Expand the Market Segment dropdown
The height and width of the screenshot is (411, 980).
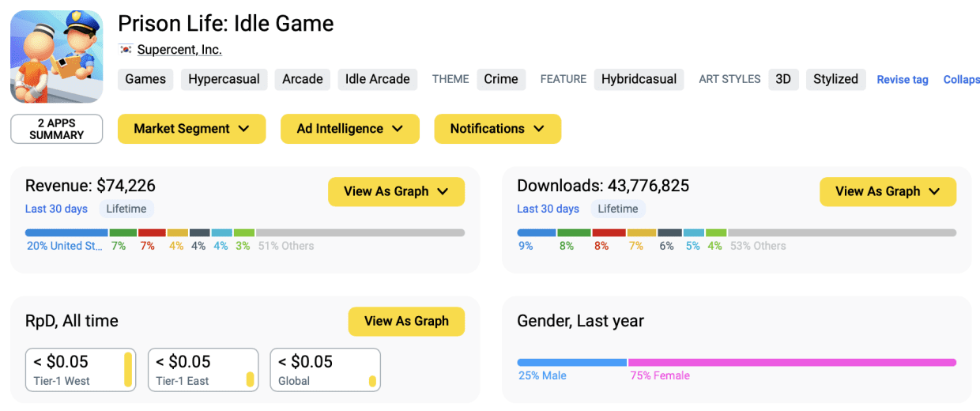click(x=191, y=129)
